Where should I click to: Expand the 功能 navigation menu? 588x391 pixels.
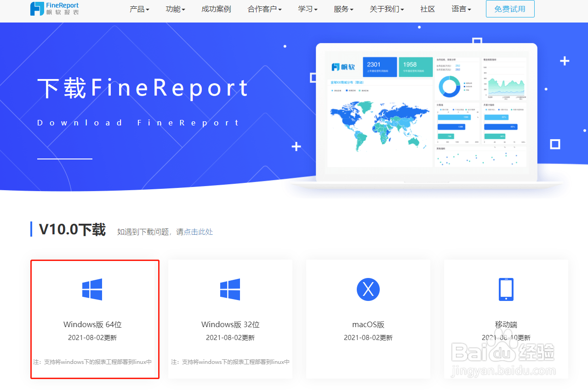[x=176, y=9]
